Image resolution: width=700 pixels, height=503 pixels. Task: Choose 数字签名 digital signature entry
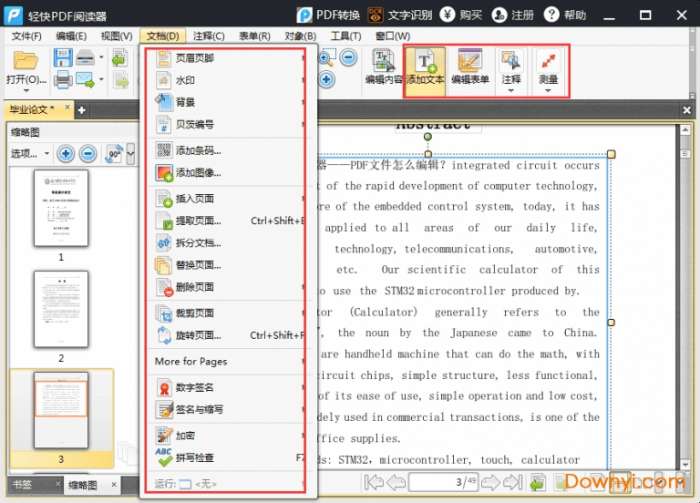[228, 387]
